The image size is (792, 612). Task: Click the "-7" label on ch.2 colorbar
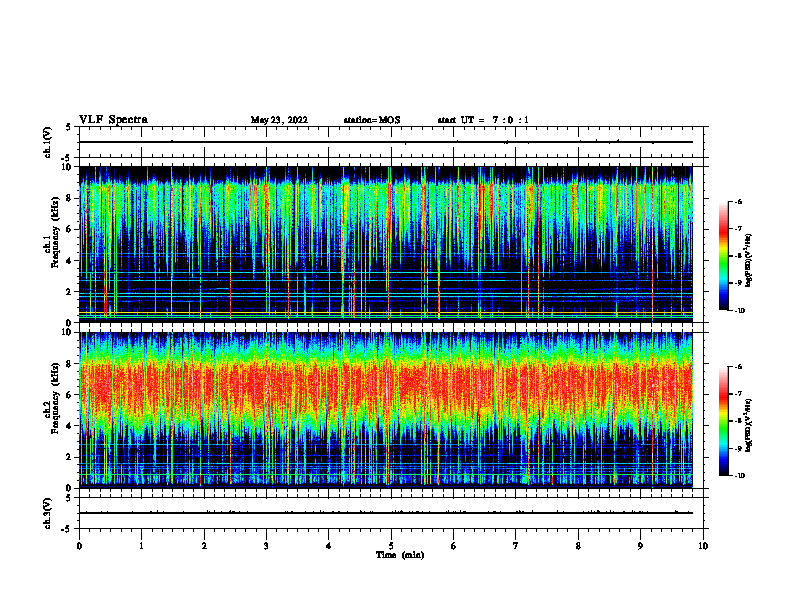[x=737, y=394]
